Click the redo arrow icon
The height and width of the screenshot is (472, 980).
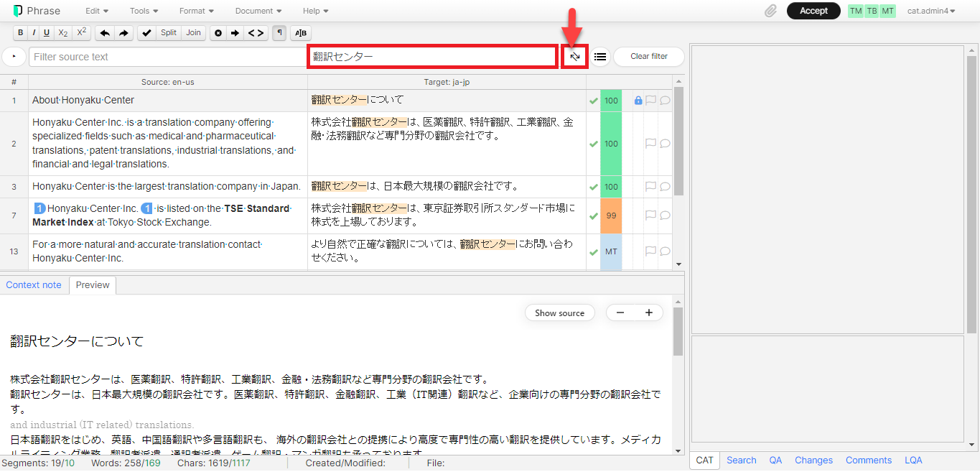click(x=123, y=33)
